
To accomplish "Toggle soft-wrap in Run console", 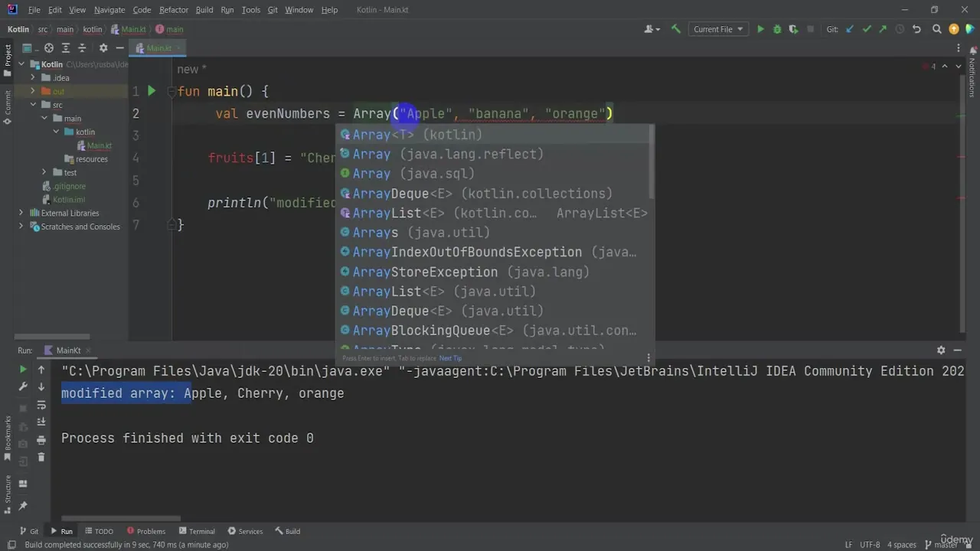I will click(41, 406).
